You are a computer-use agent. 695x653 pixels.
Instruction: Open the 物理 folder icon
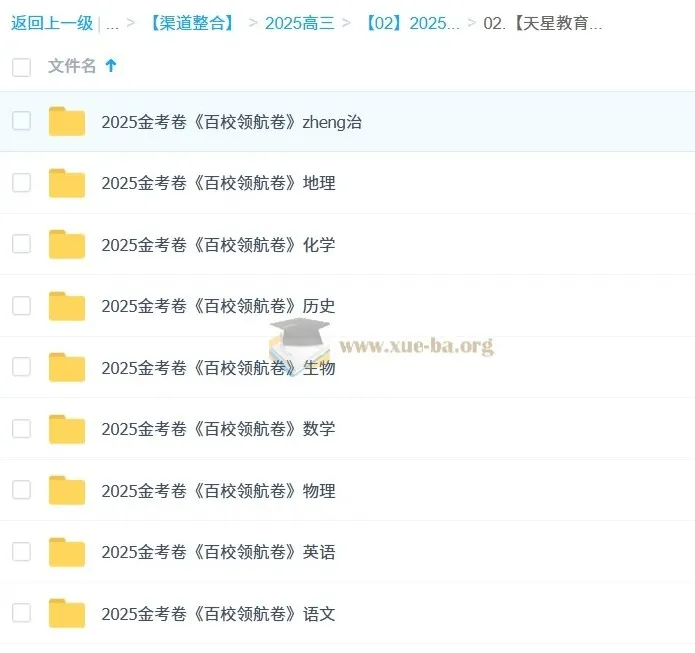pos(66,490)
